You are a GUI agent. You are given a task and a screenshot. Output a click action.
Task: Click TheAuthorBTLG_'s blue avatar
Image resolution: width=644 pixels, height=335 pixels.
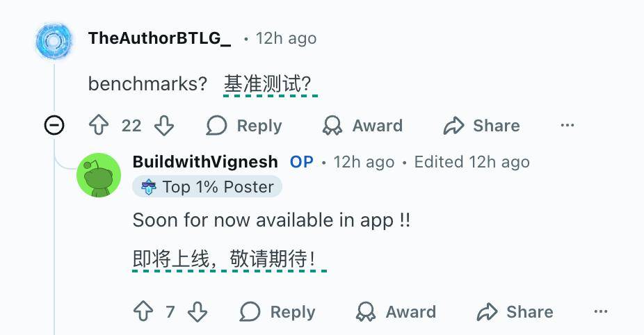click(x=54, y=41)
